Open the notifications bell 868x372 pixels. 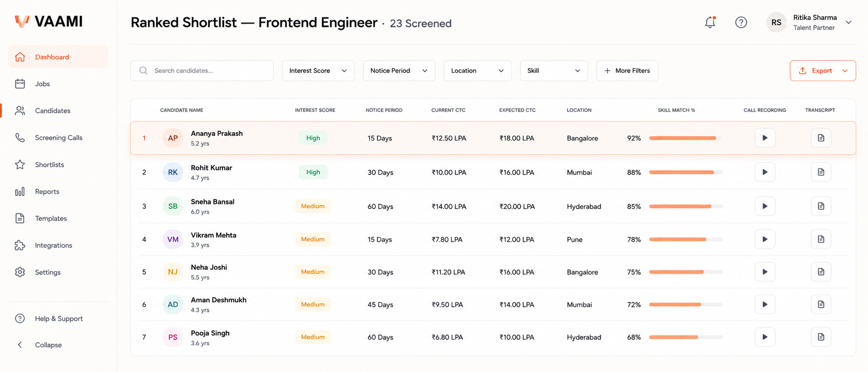[710, 22]
